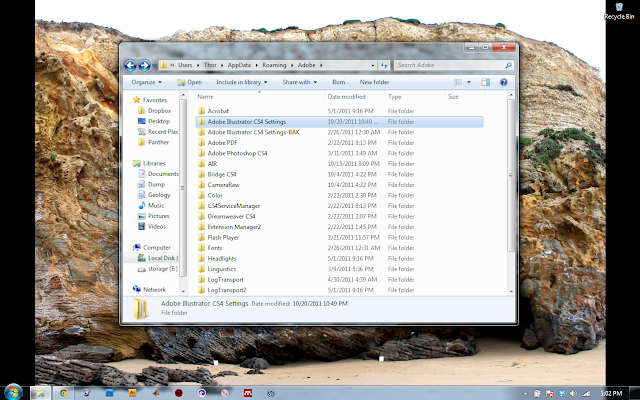Open MATLAB from the taskbar
This screenshot has width=640, height=400.
coord(156,393)
